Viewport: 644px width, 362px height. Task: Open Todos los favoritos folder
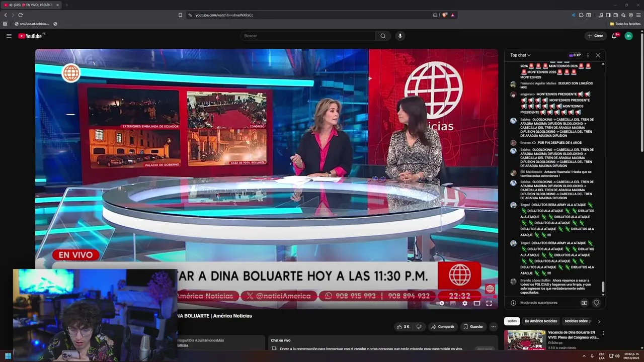pos(625,24)
